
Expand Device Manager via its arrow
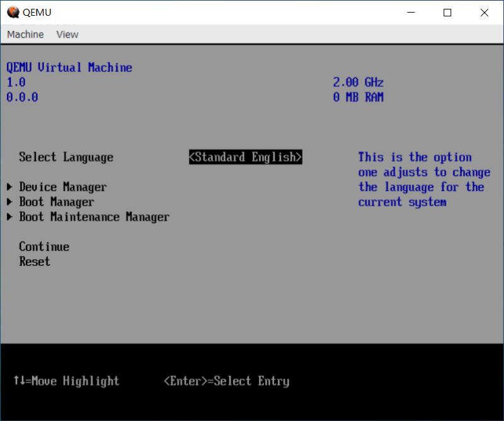9,187
